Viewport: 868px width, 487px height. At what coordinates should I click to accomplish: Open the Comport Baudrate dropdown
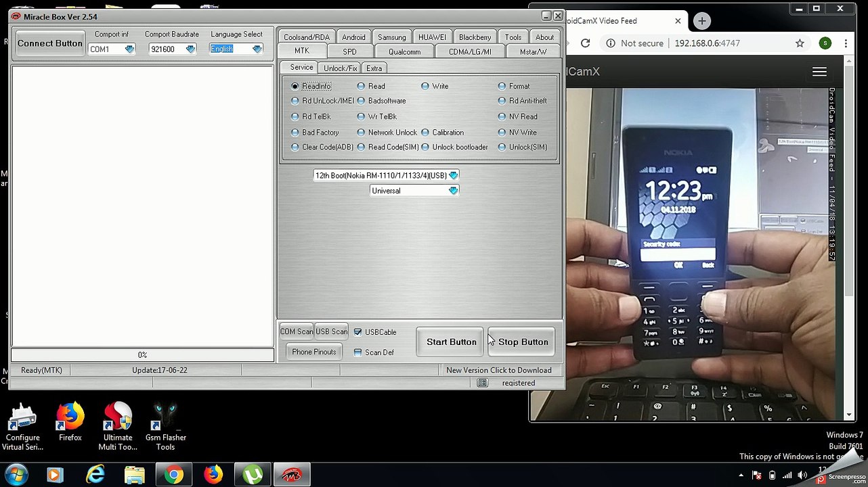[190, 49]
